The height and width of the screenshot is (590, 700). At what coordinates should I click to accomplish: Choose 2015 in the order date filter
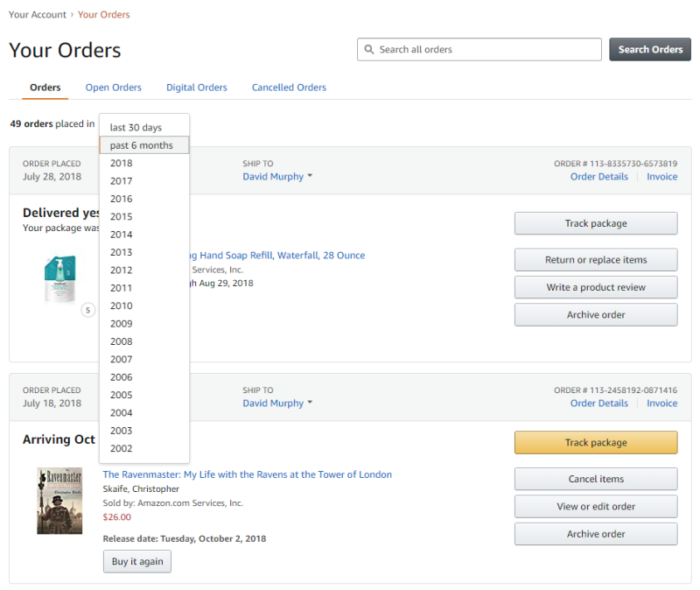[122, 216]
